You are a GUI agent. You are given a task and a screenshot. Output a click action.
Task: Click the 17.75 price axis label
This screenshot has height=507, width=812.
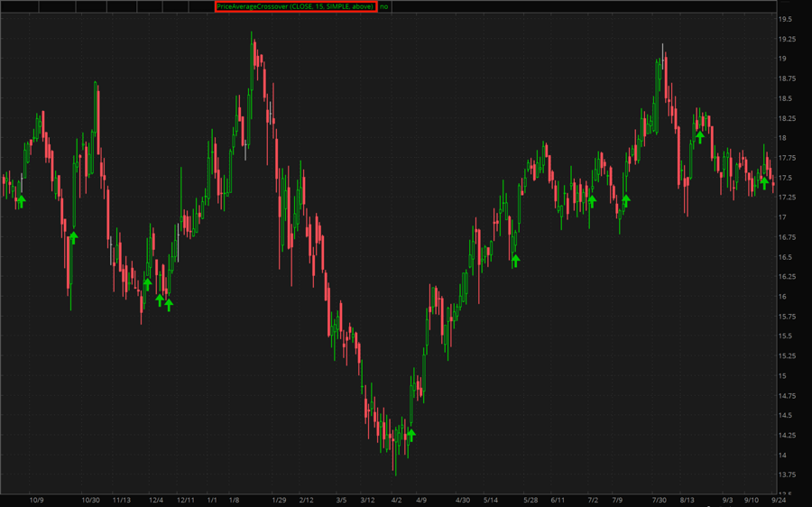[787, 158]
